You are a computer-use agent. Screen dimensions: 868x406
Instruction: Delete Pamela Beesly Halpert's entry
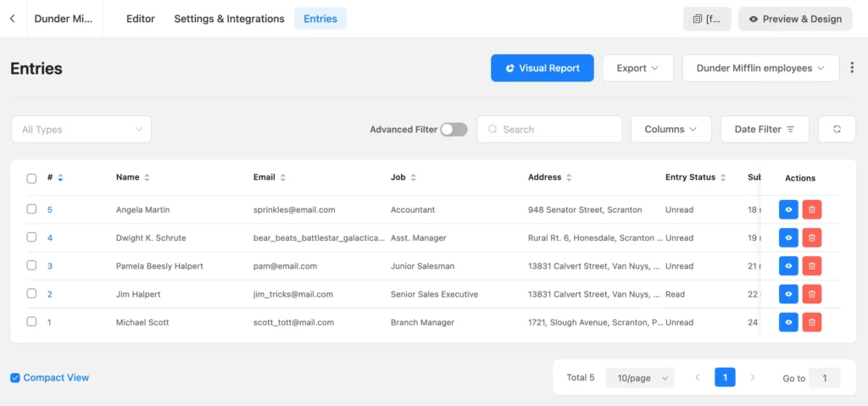pyautogui.click(x=812, y=266)
